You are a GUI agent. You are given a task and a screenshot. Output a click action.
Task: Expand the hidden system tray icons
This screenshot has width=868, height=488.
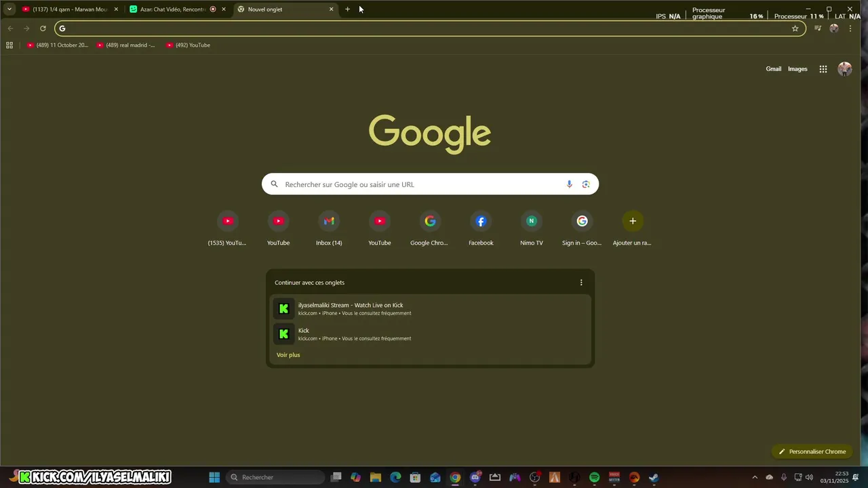tap(755, 477)
